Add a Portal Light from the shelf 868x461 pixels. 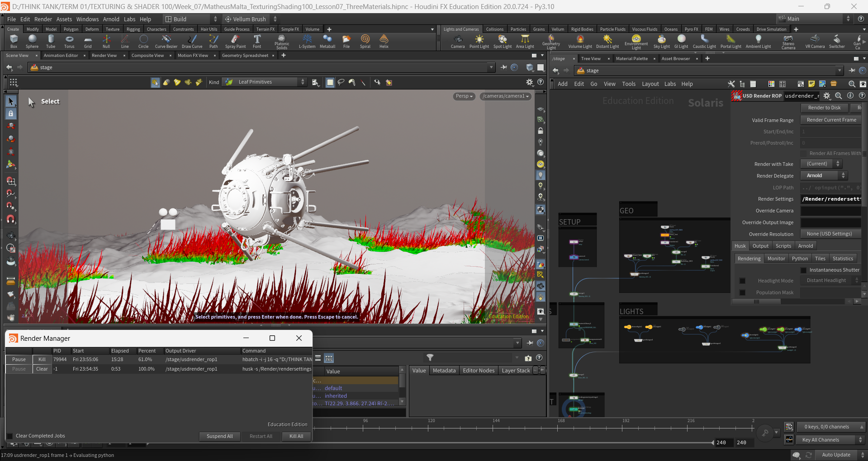pyautogui.click(x=730, y=41)
